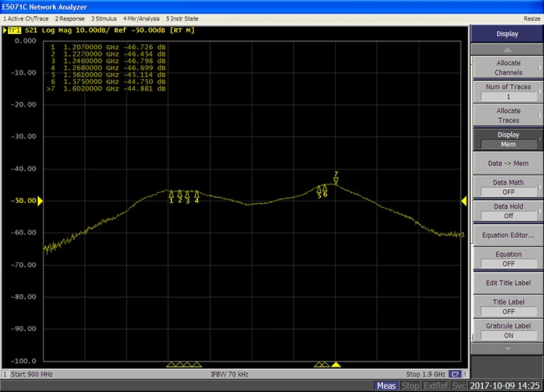Open the Response menu
This screenshot has width=544, height=392.
pos(70,19)
